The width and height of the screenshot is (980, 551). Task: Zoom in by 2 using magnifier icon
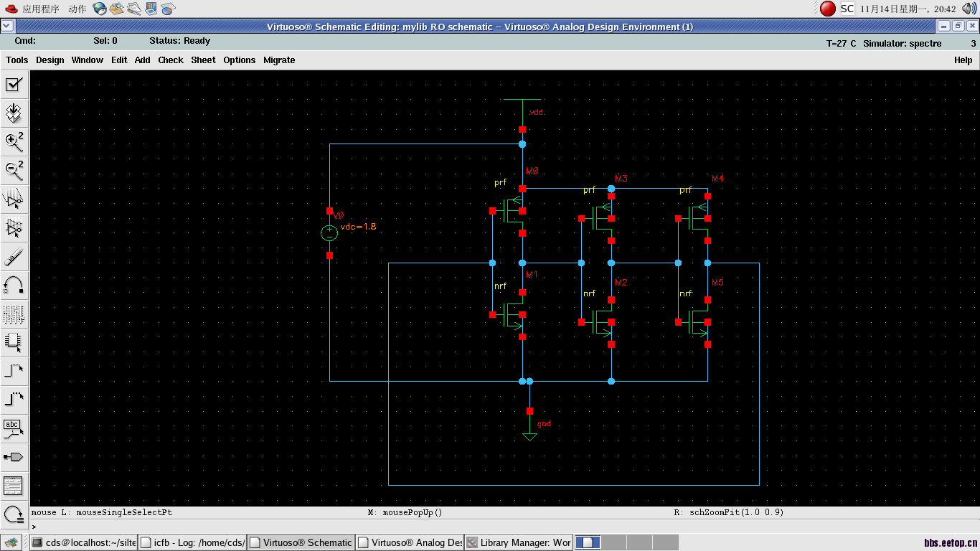14,142
